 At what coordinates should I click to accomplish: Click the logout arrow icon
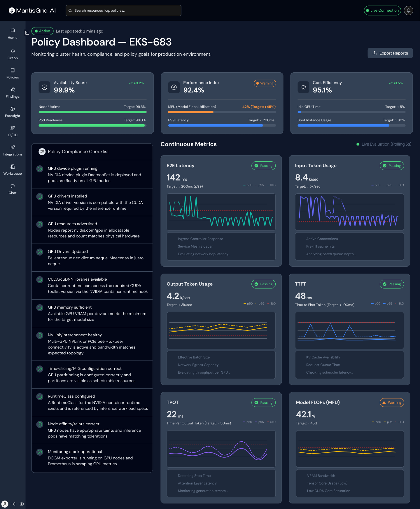[13, 504]
